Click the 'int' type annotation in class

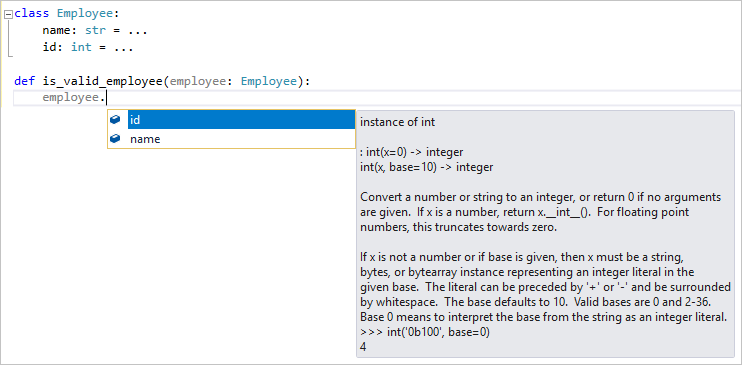(81, 48)
